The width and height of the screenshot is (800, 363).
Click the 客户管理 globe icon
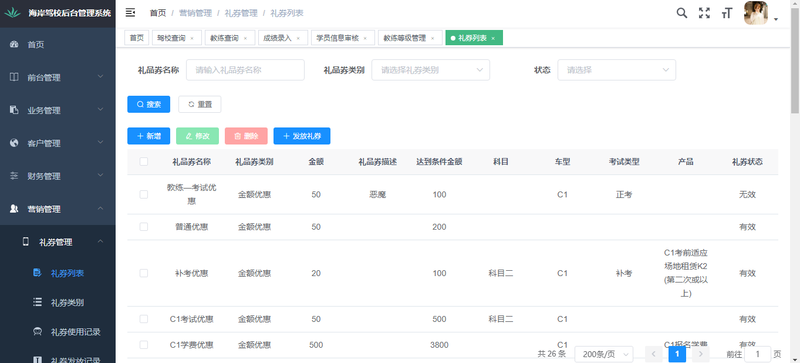click(x=14, y=143)
